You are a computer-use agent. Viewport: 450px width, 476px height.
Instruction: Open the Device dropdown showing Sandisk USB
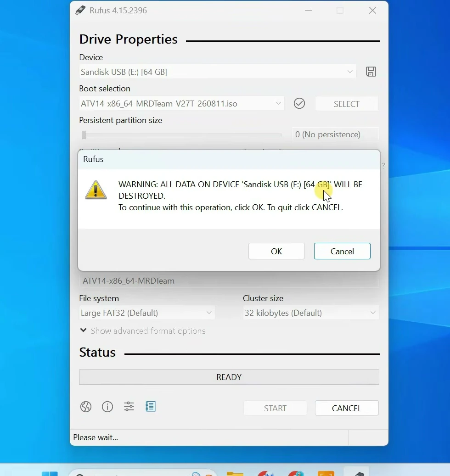coord(217,72)
